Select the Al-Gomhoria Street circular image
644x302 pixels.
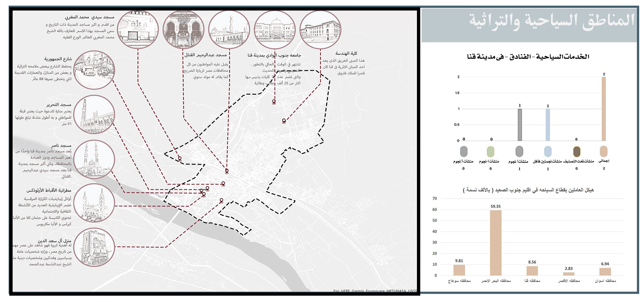click(x=94, y=70)
